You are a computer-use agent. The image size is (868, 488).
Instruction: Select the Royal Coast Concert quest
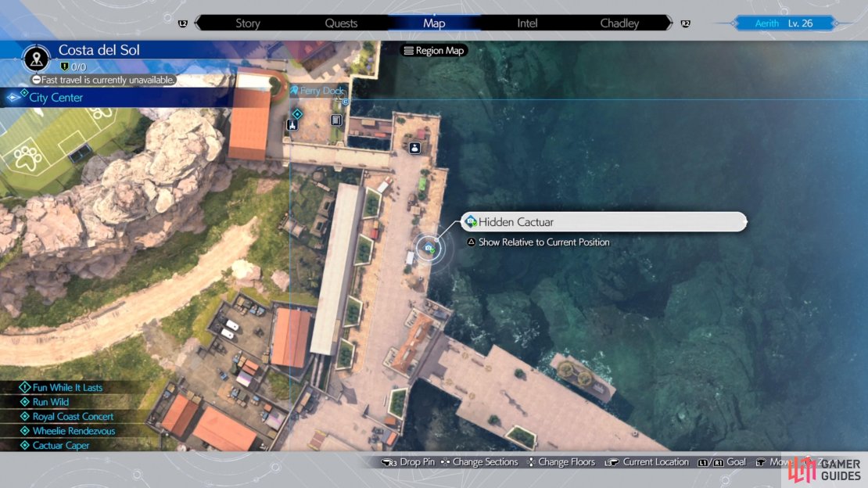point(73,417)
